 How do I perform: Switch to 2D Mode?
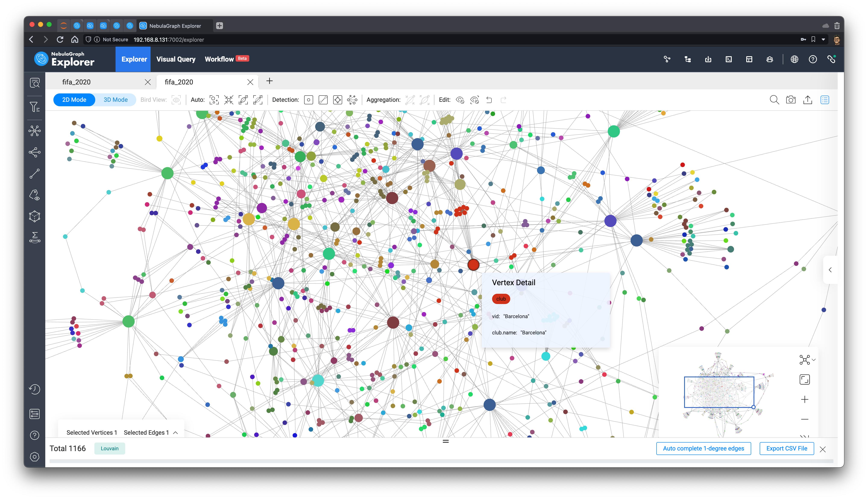pos(74,100)
